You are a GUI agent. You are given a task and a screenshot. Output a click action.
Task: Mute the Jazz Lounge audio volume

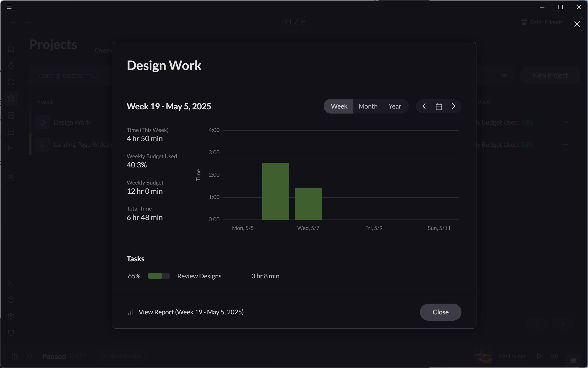(554, 356)
